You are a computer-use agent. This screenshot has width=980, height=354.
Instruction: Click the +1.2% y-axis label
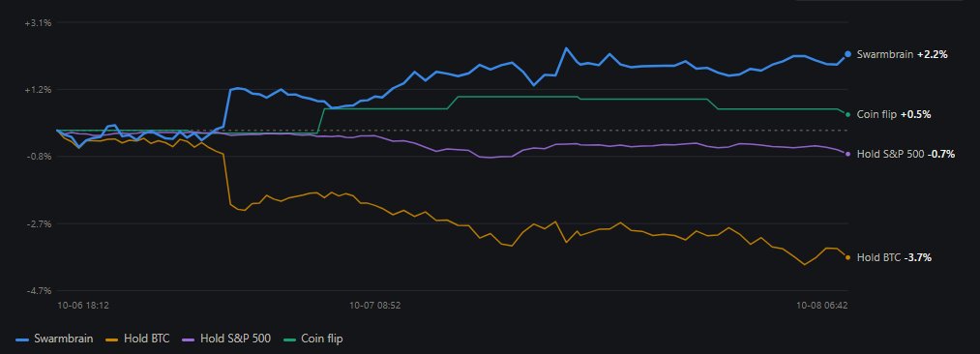(x=38, y=89)
